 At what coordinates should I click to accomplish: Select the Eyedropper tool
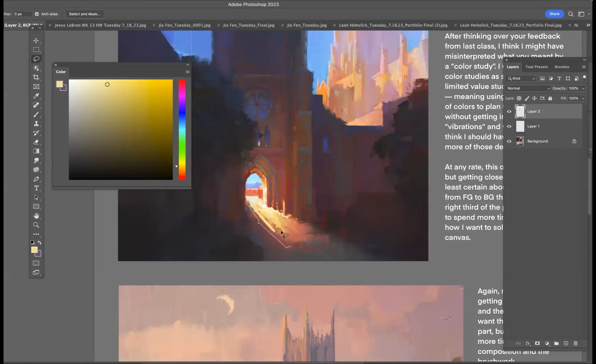pyautogui.click(x=36, y=96)
